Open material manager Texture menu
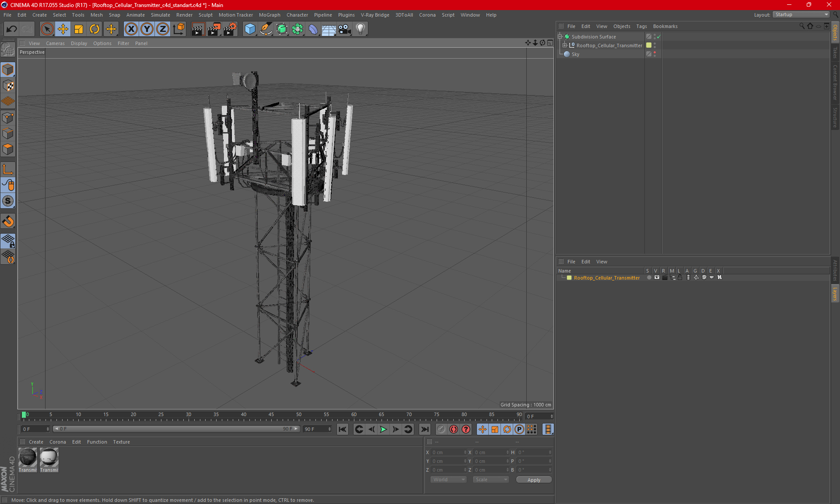The image size is (840, 504). (121, 442)
